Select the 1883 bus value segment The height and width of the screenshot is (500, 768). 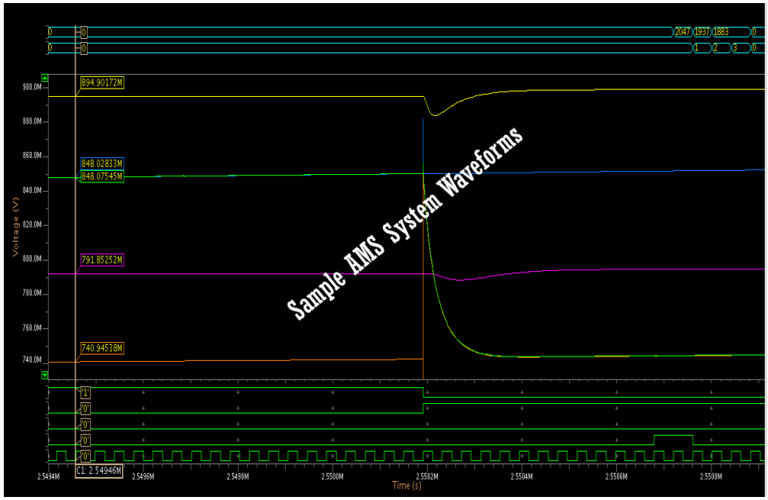click(730, 32)
